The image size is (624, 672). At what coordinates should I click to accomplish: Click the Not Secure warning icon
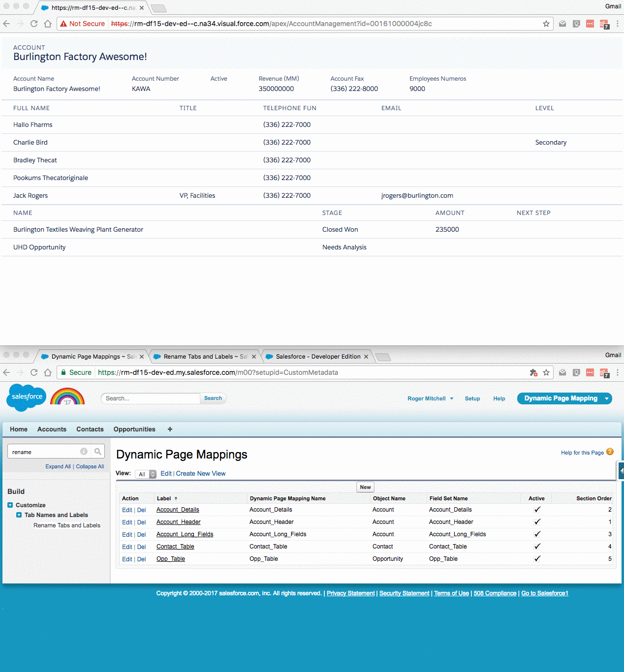pos(63,24)
